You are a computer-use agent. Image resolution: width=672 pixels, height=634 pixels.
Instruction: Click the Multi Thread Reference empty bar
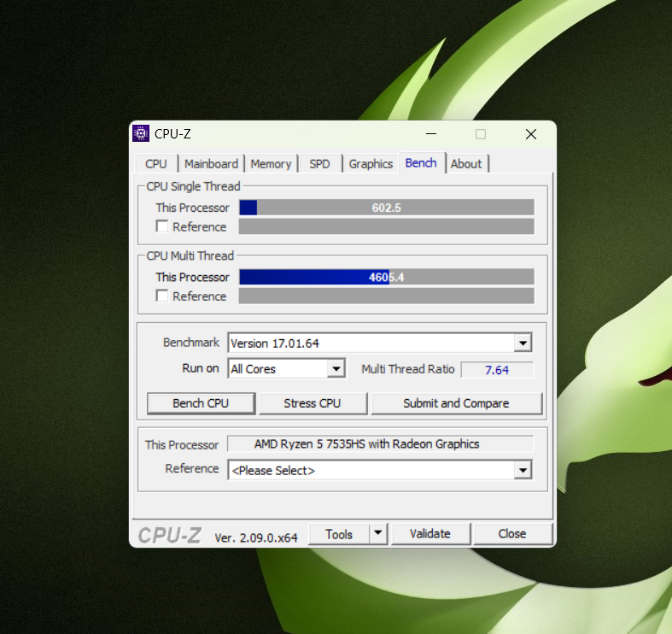(x=387, y=296)
